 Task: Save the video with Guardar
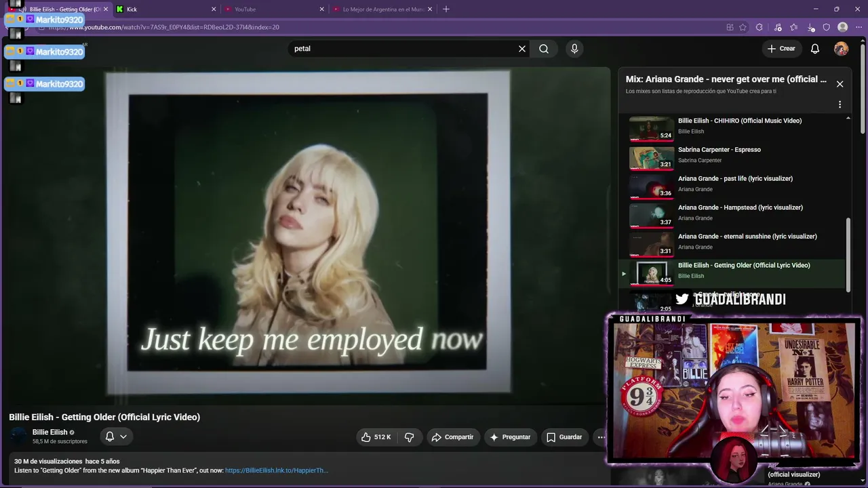click(x=564, y=437)
